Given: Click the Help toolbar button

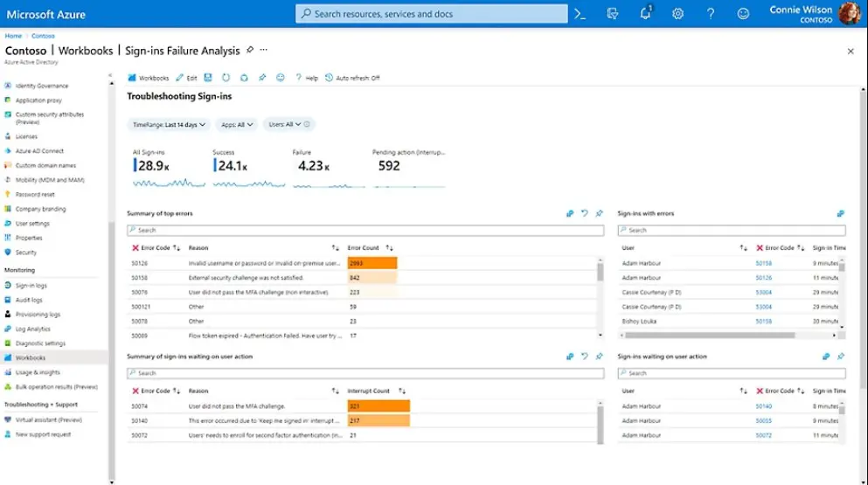Looking at the screenshot, I should [307, 78].
